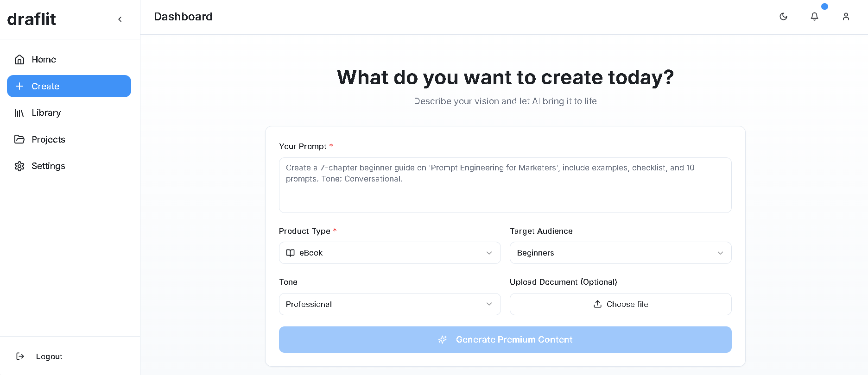Open notifications bell icon
Screen dimensions: 868x375
point(814,17)
